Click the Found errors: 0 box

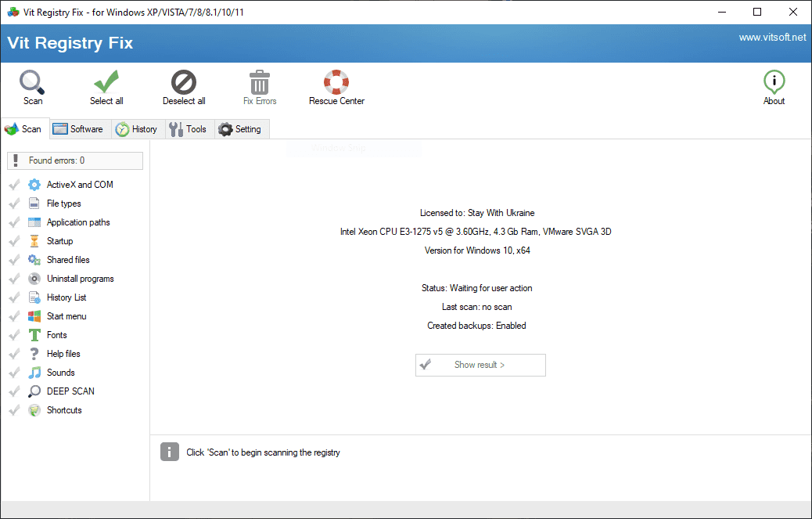75,160
